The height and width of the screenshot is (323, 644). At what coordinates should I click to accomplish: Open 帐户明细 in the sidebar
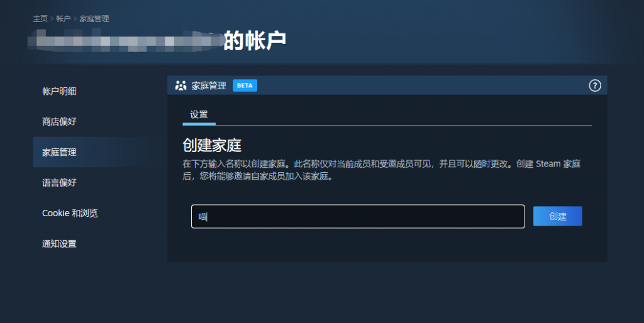point(59,91)
